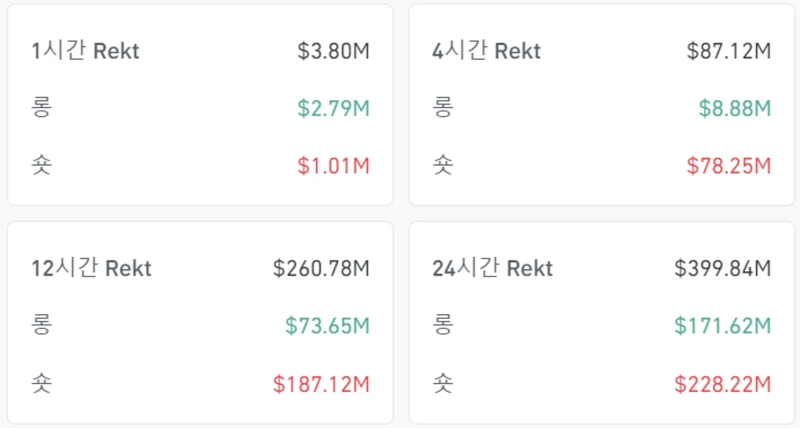This screenshot has height=428, width=800.
Task: Click the 숏 label in 4시간 card
Action: pyautogui.click(x=442, y=164)
